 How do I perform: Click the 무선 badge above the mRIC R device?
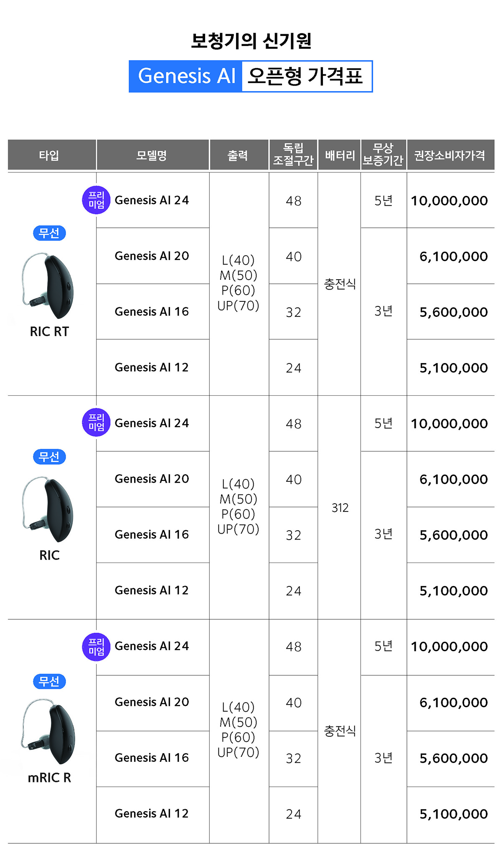(x=49, y=681)
